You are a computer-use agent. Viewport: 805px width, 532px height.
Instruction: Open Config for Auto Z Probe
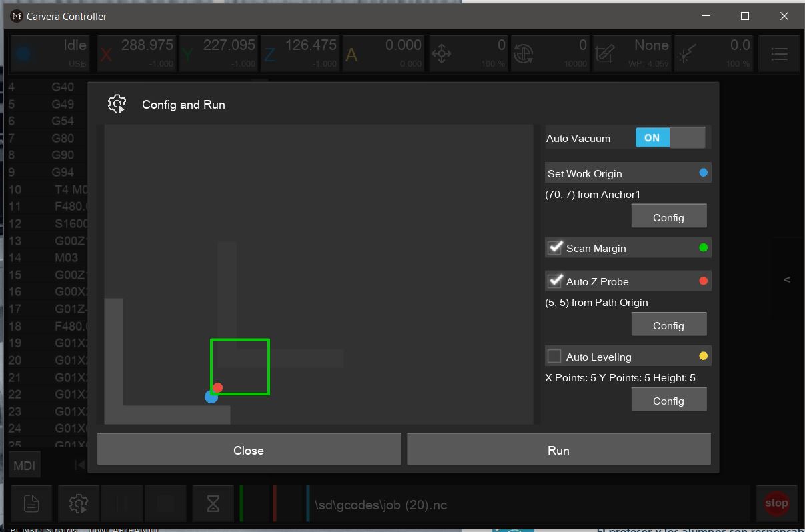(668, 325)
